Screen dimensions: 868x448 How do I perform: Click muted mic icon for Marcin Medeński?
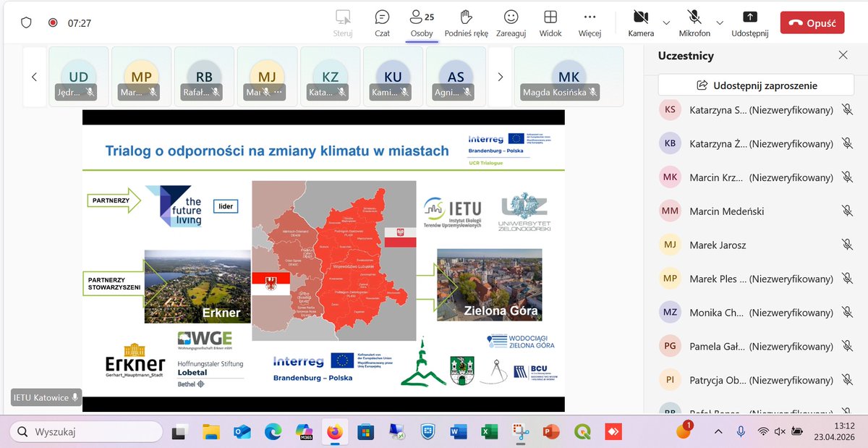pos(847,211)
